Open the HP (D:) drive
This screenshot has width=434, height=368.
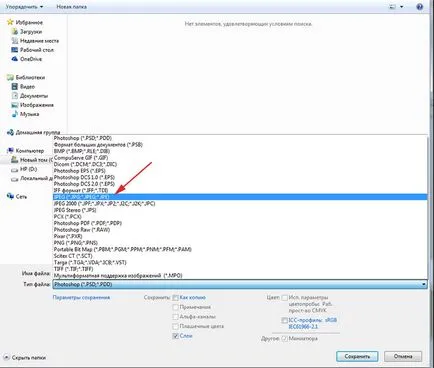[x=28, y=169]
